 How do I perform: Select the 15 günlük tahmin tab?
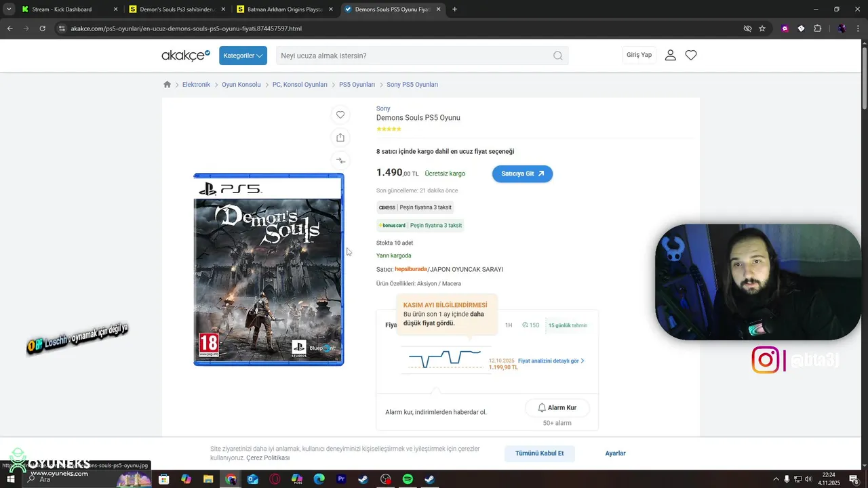click(568, 325)
